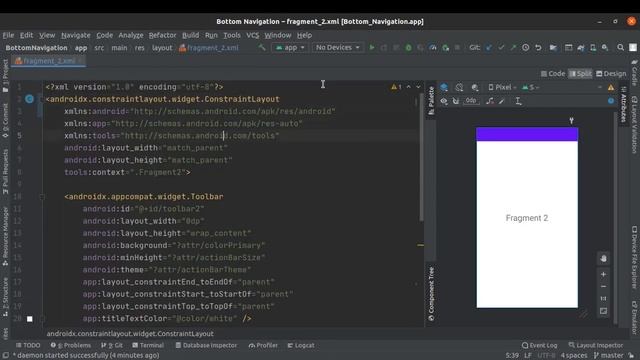Open the Terminal tool window

pyautogui.click(x=148, y=345)
